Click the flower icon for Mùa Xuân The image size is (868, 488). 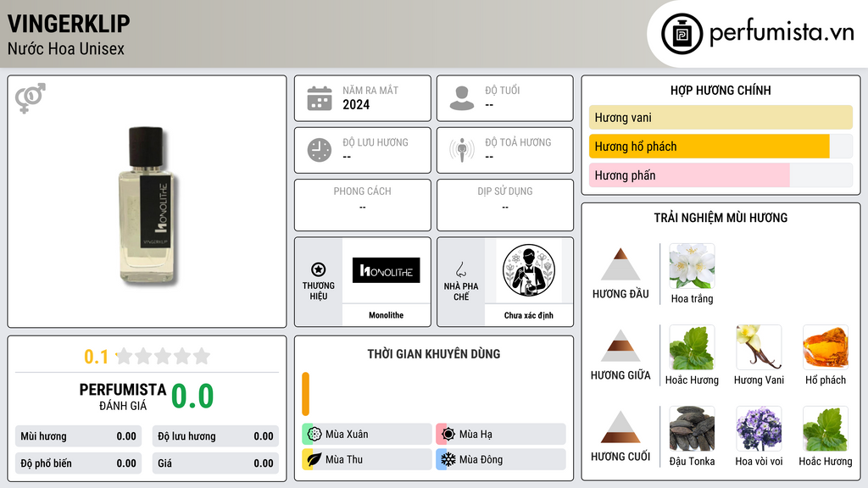(314, 435)
